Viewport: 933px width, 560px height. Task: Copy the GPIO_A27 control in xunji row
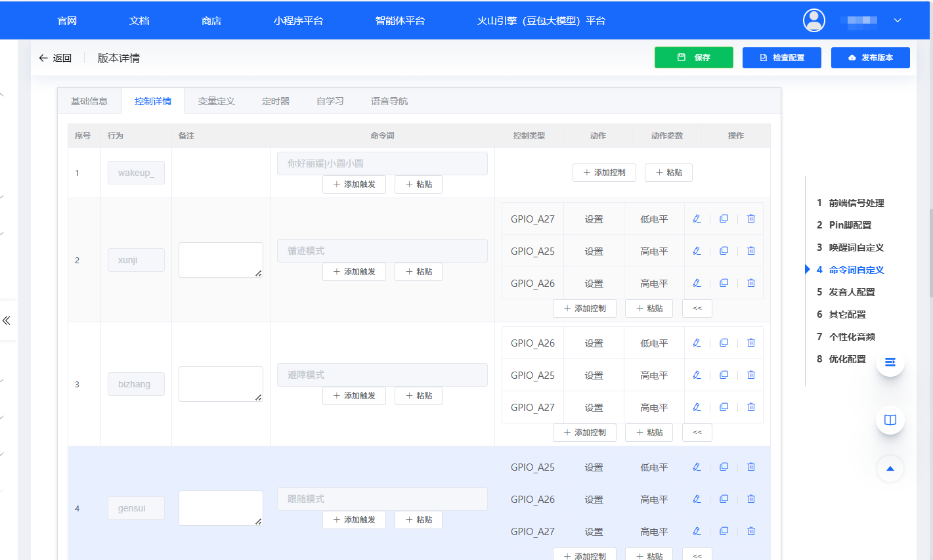pyautogui.click(x=724, y=219)
